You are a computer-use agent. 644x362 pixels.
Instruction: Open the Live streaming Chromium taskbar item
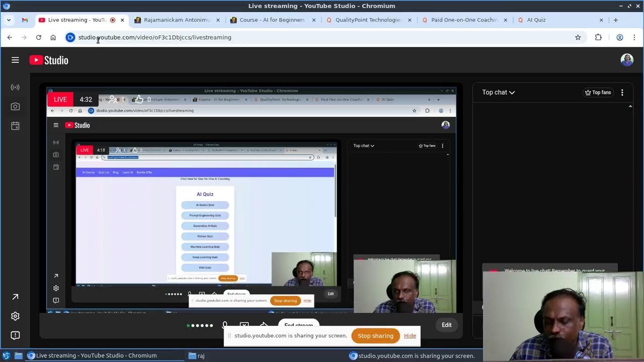(105, 355)
